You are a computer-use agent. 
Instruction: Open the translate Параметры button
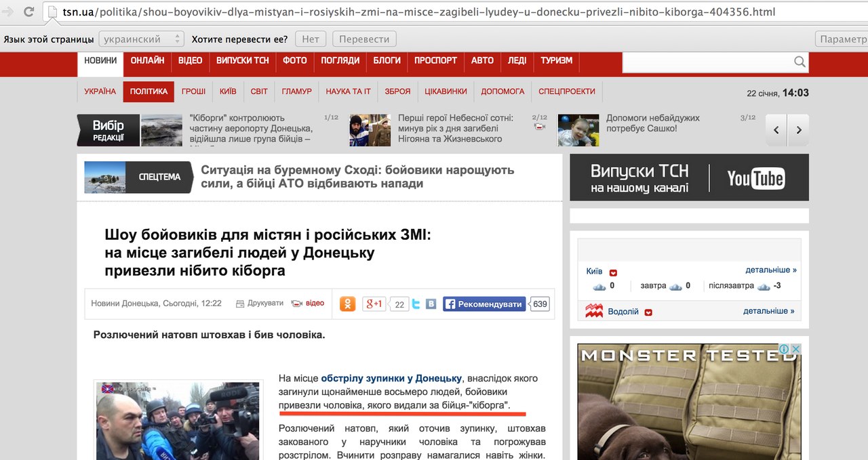[842, 39]
